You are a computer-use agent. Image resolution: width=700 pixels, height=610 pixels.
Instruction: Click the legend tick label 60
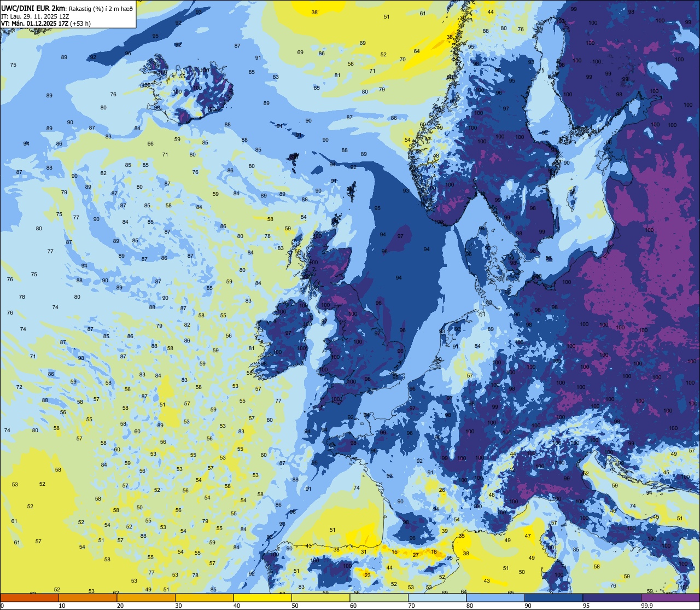click(353, 606)
